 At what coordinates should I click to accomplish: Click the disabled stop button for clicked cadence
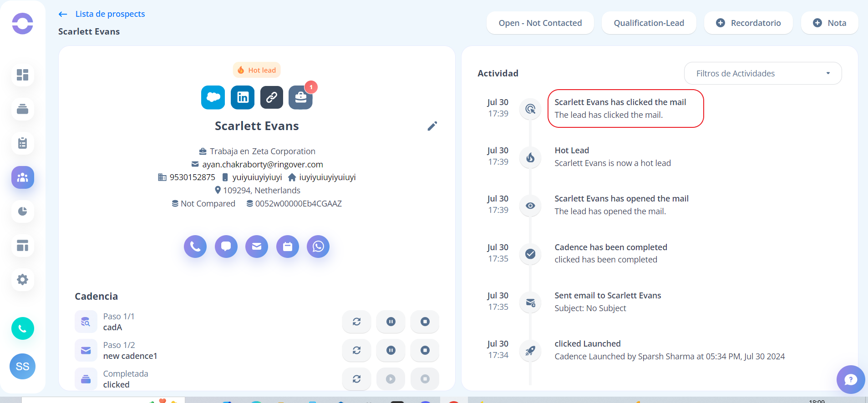pyautogui.click(x=425, y=379)
